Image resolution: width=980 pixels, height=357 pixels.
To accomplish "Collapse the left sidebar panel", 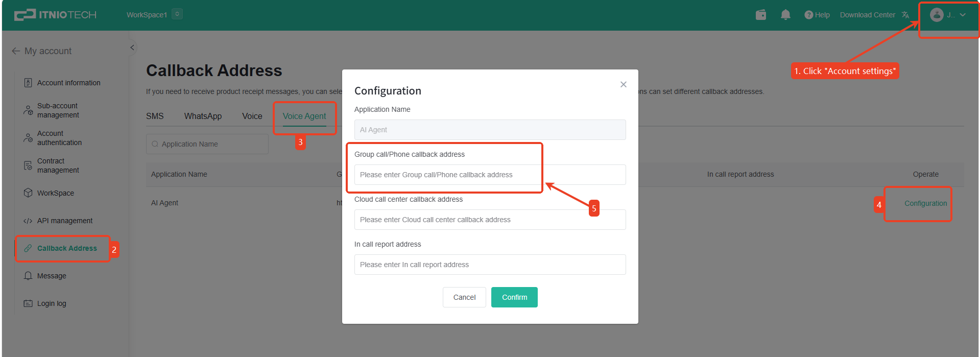I will 132,47.
